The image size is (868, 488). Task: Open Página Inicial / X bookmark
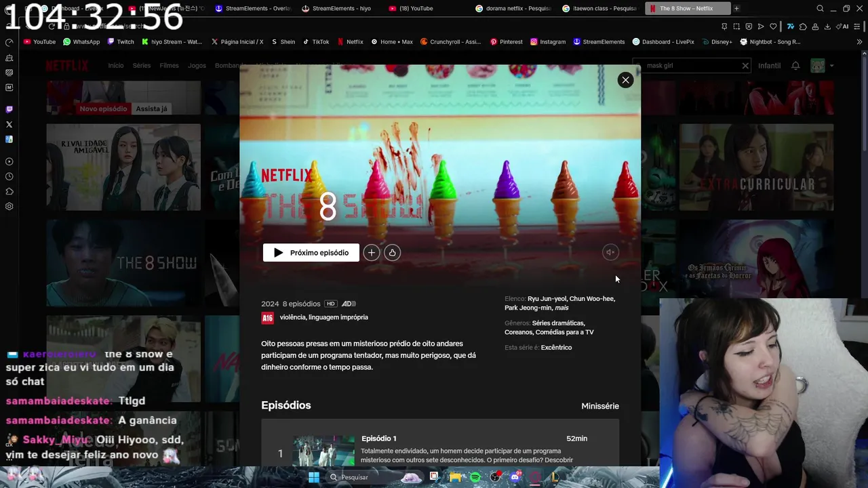(x=237, y=41)
